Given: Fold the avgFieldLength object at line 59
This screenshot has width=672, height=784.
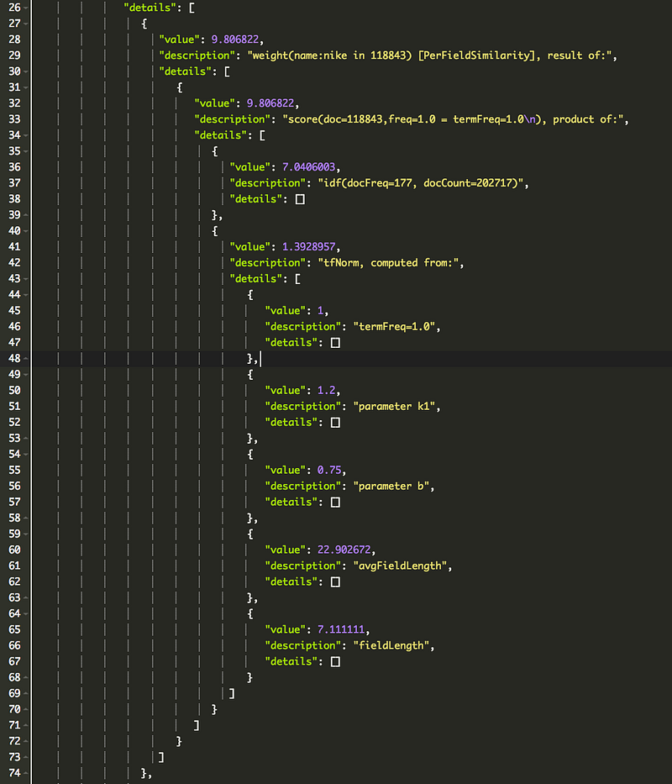Looking at the screenshot, I should 25,534.
